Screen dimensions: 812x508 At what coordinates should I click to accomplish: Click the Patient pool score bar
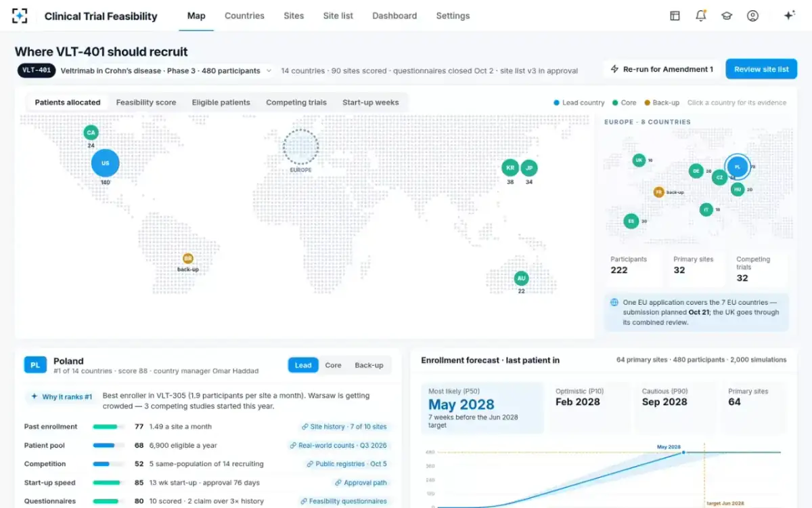(x=108, y=446)
